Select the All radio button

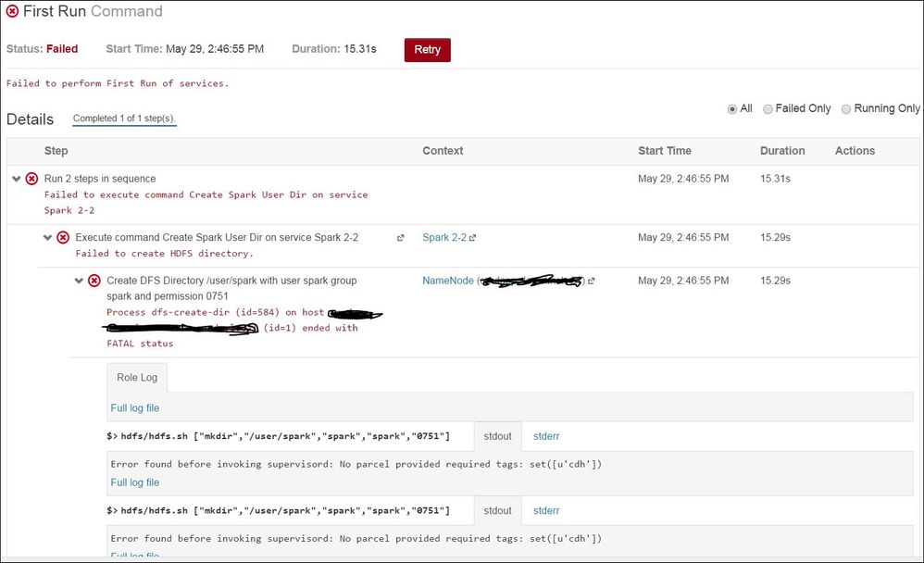[732, 108]
